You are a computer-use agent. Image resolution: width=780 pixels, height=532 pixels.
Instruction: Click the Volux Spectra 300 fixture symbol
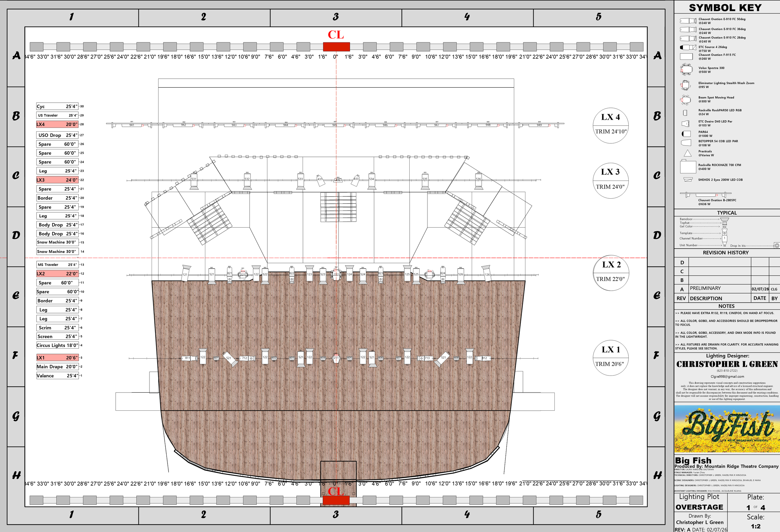[x=686, y=70]
